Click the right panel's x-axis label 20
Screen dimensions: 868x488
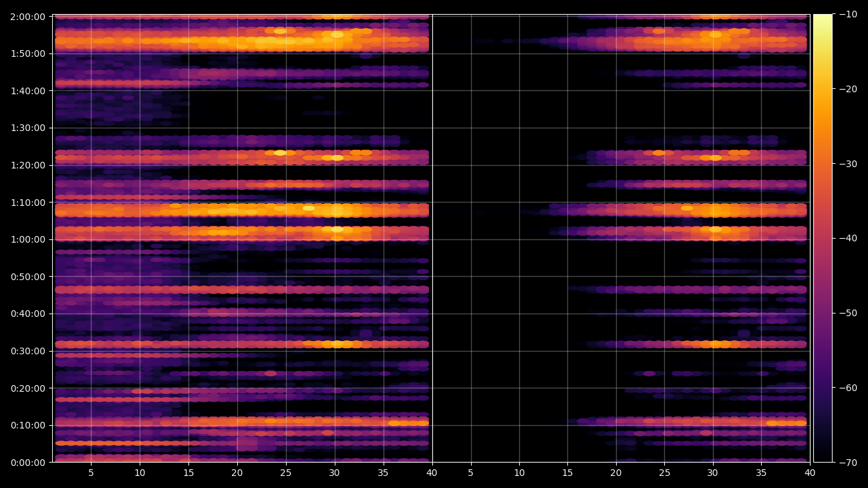pyautogui.click(x=616, y=473)
